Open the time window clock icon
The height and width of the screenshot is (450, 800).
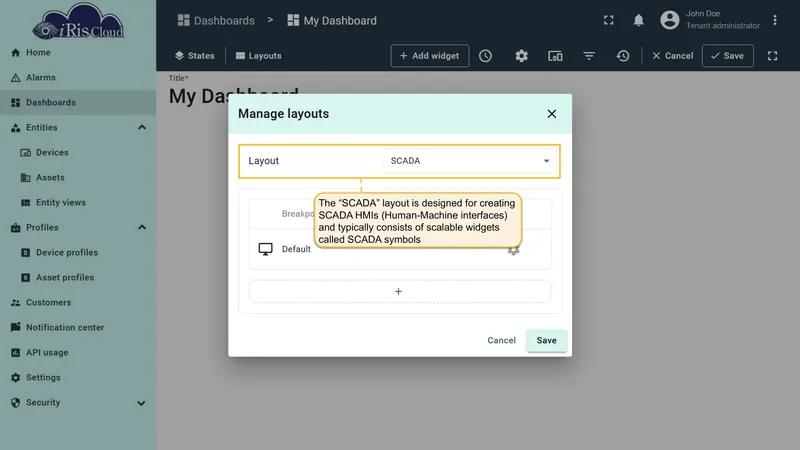[485, 56]
